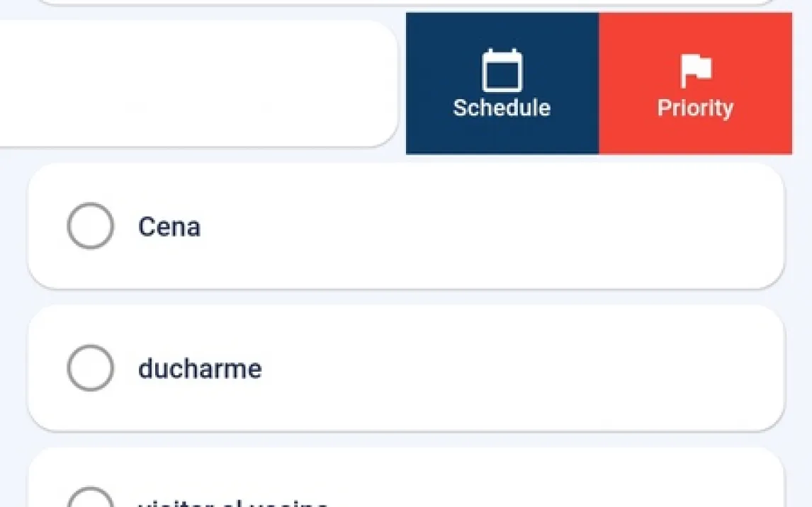
Task: Toggle the circle of the bottom cut-off task
Action: (x=90, y=499)
